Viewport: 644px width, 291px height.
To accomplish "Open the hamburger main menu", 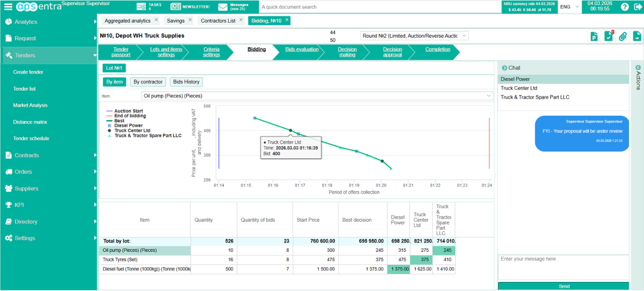I will coord(8,7).
